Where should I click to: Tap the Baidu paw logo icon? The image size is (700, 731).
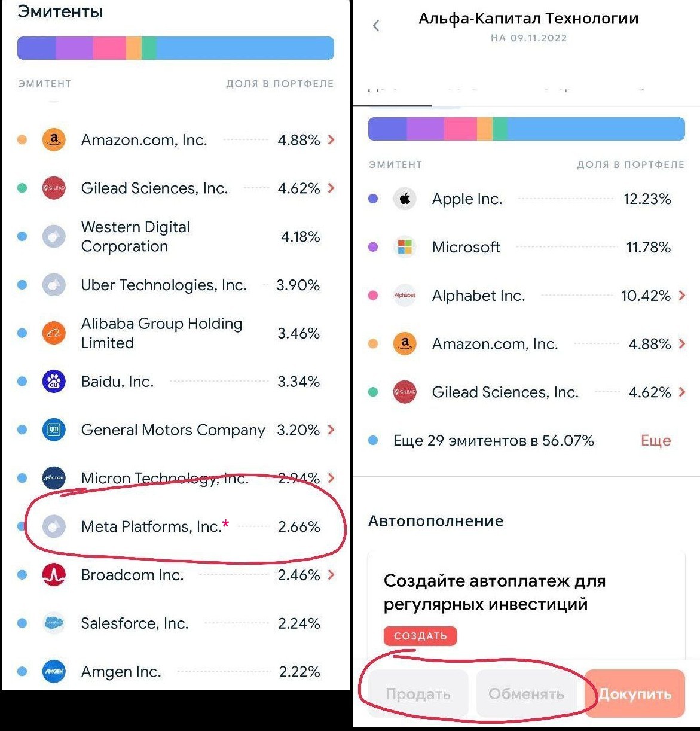pos(54,382)
